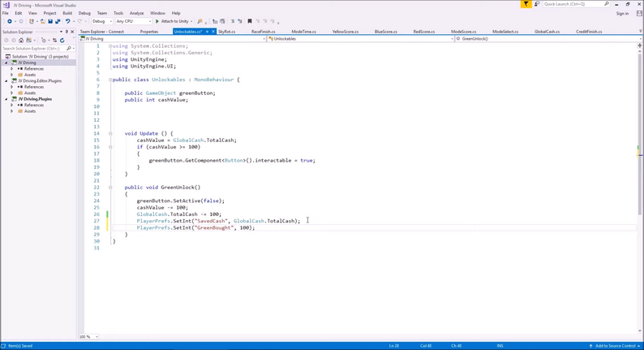Open the Build menu

point(67,13)
